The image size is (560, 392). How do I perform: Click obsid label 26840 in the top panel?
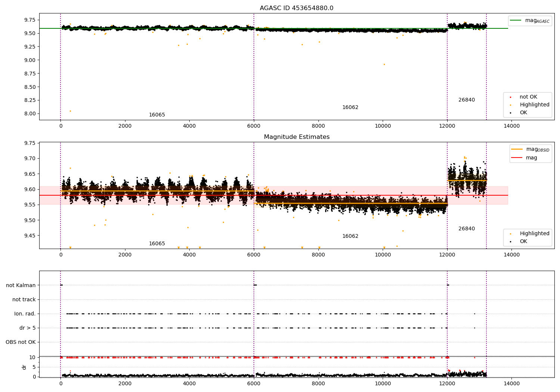467,100
